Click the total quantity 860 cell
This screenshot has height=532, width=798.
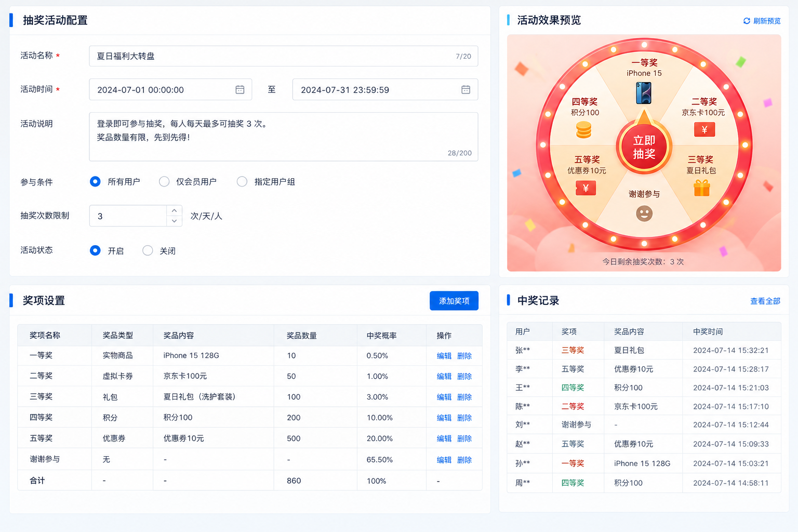click(x=294, y=481)
